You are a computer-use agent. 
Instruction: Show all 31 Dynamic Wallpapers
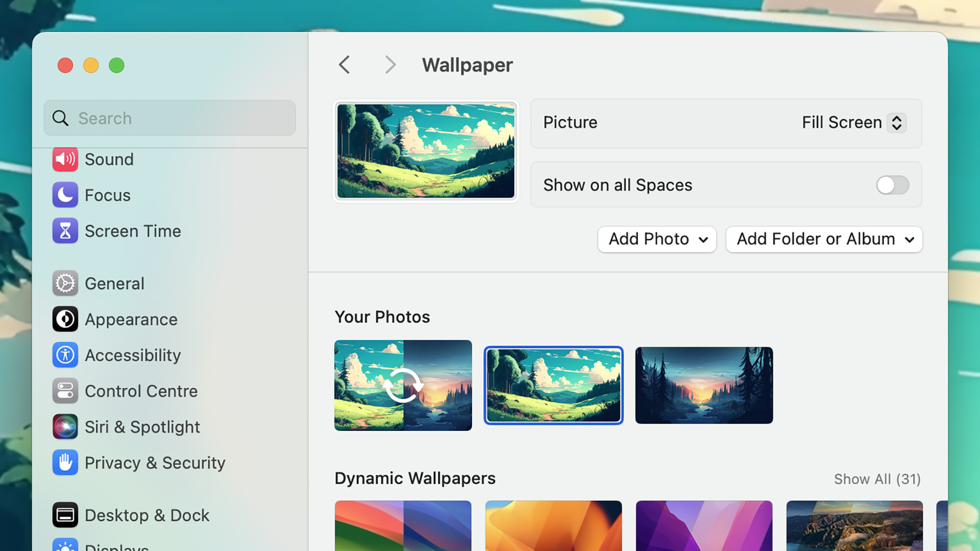point(877,479)
